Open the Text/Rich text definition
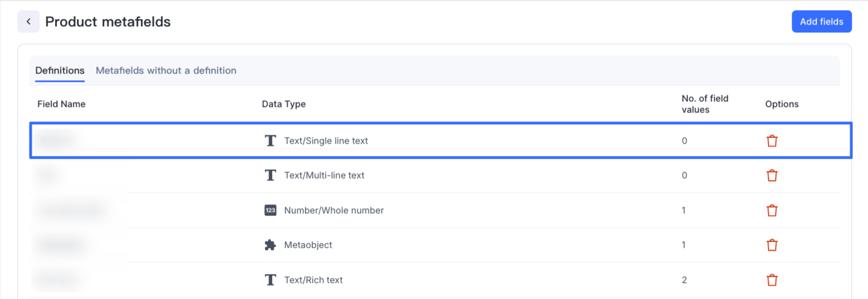868x299 pixels. (x=313, y=280)
